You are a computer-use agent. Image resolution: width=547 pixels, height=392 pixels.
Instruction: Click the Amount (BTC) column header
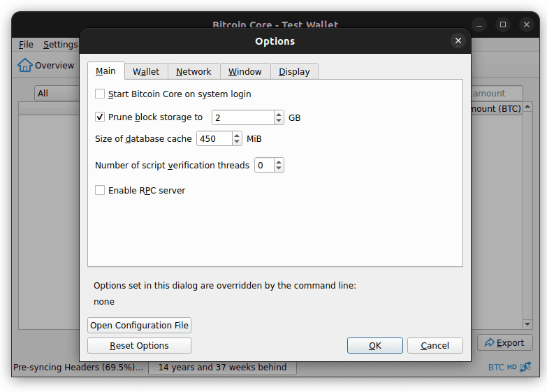[x=496, y=108]
